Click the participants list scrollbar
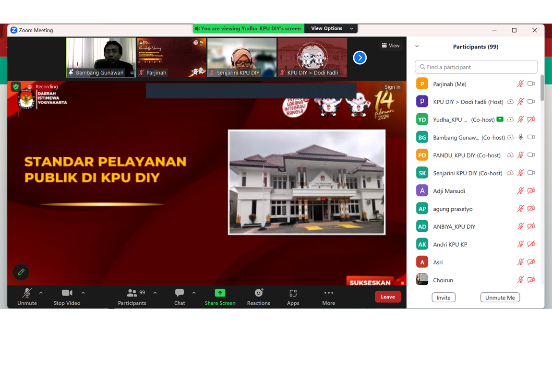This screenshot has height=392, width=552. (x=542, y=89)
